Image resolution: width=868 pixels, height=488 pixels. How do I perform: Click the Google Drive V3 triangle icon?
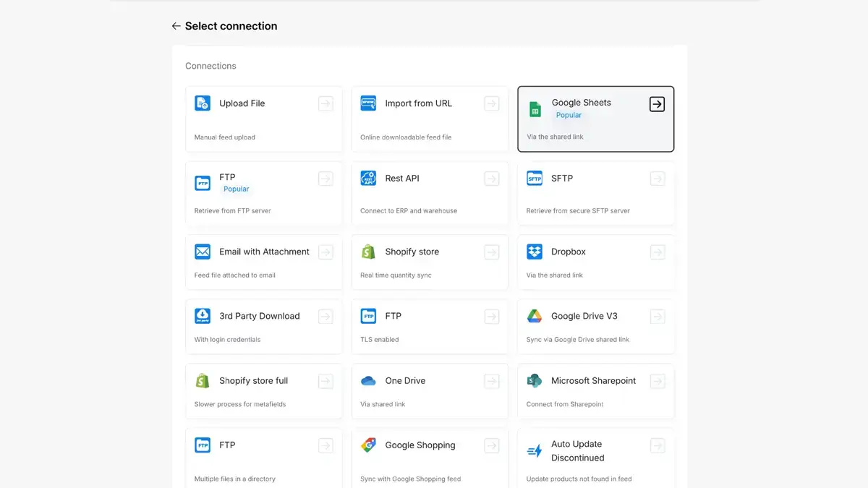point(535,316)
